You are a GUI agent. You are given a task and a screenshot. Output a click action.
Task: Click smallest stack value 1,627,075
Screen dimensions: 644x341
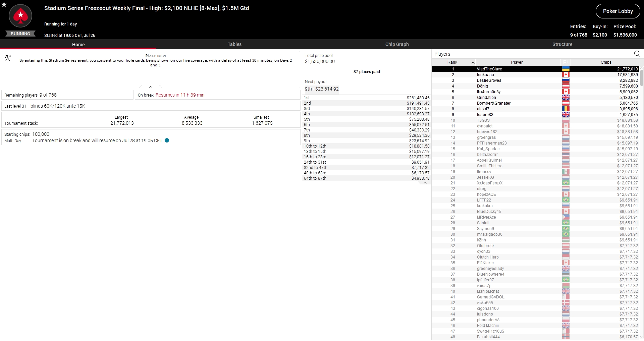tap(262, 123)
